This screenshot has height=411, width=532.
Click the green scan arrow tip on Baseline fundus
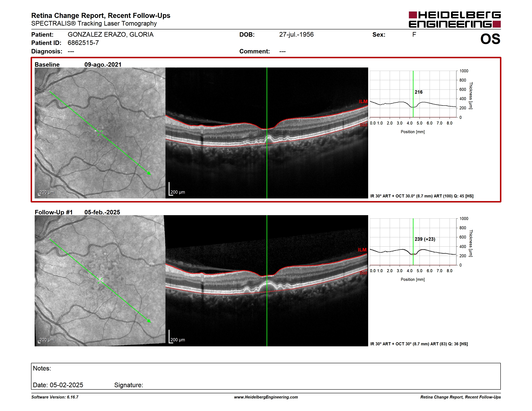click(149, 173)
